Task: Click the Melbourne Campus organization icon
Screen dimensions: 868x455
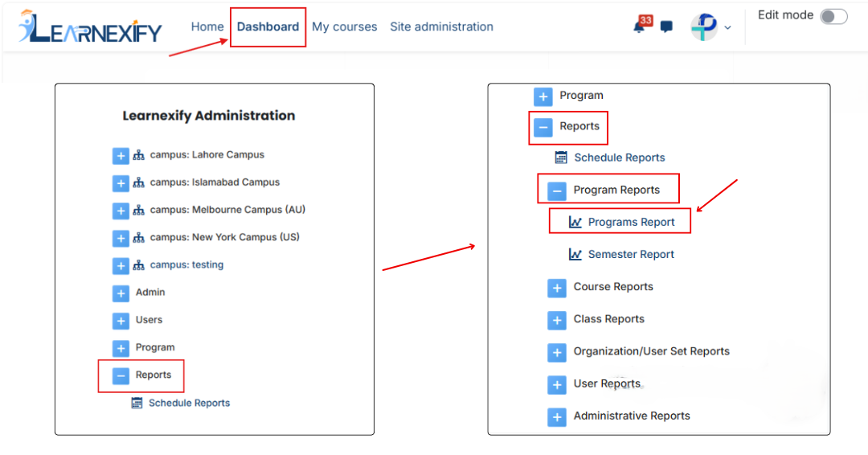Action: pyautogui.click(x=138, y=211)
